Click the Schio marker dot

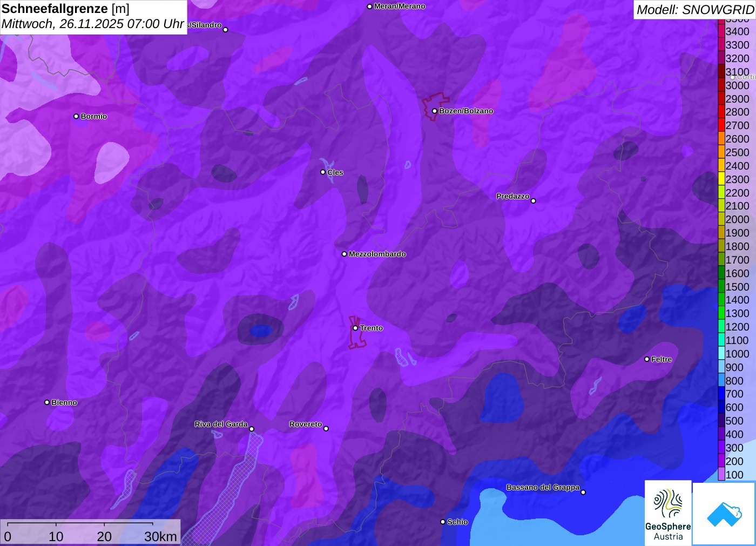[x=443, y=522]
